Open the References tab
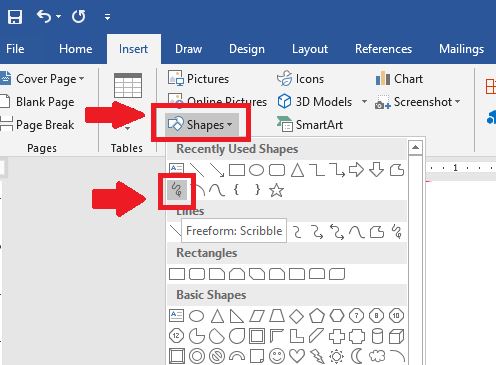The height and width of the screenshot is (365, 496). (383, 49)
